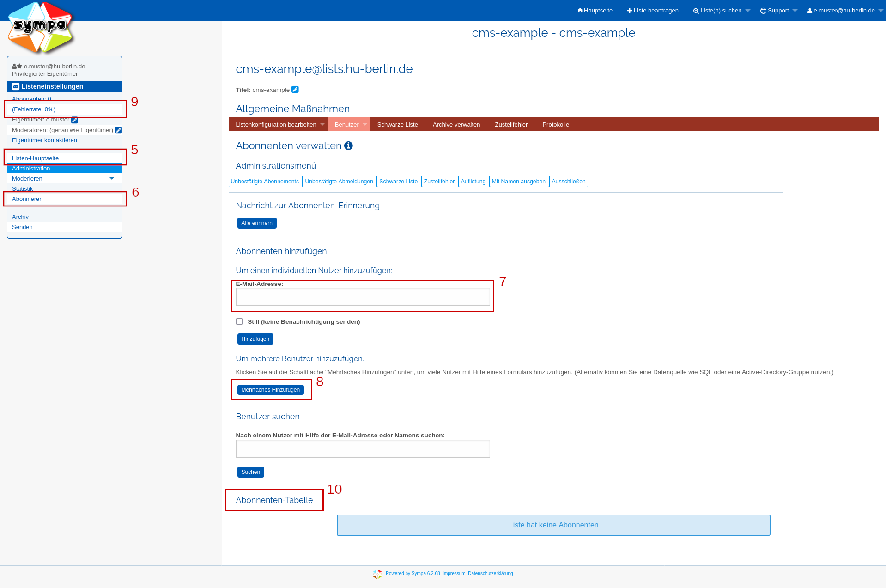Click the Sympa logo
The width and height of the screenshot is (886, 588).
tap(41, 28)
